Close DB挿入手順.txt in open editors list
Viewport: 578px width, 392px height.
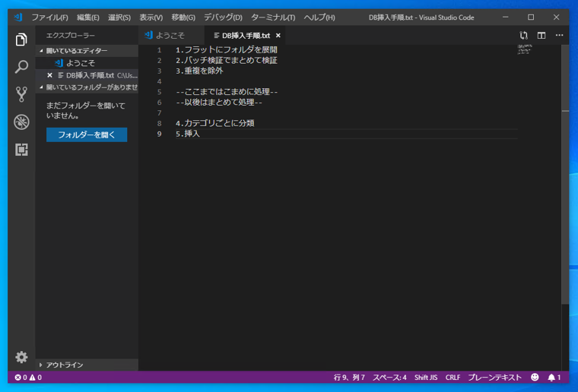49,75
